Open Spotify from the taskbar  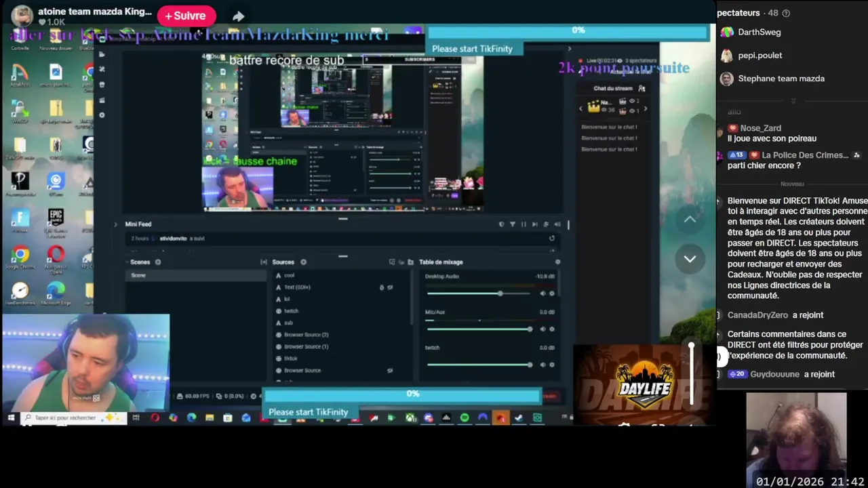click(465, 418)
